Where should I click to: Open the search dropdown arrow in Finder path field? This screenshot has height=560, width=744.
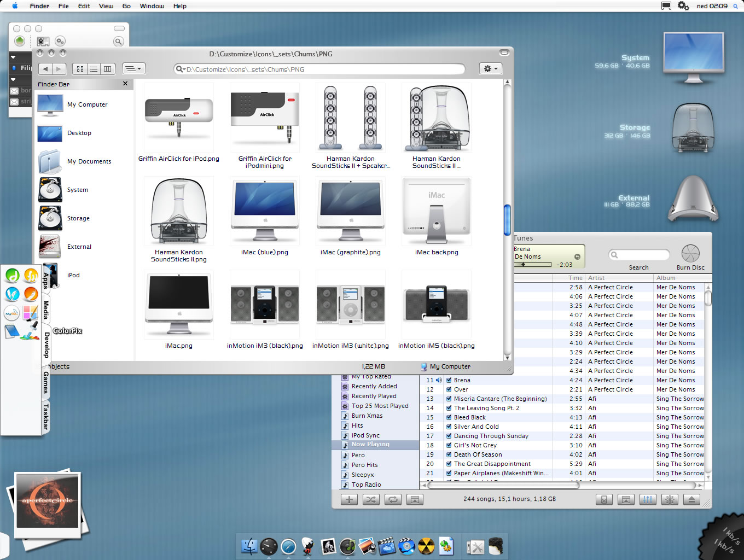pos(181,69)
